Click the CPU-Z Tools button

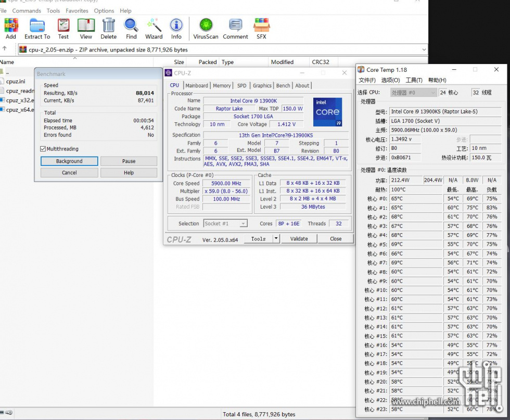click(x=258, y=238)
